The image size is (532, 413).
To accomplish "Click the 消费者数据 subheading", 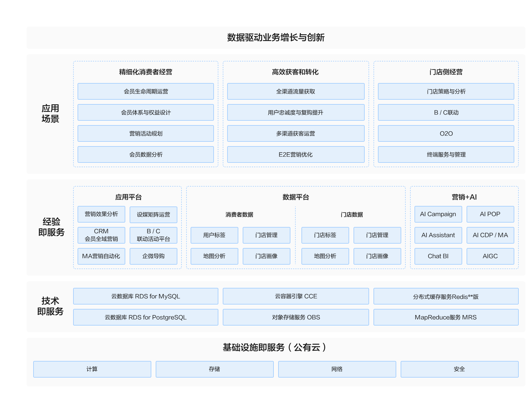I will click(x=239, y=215).
